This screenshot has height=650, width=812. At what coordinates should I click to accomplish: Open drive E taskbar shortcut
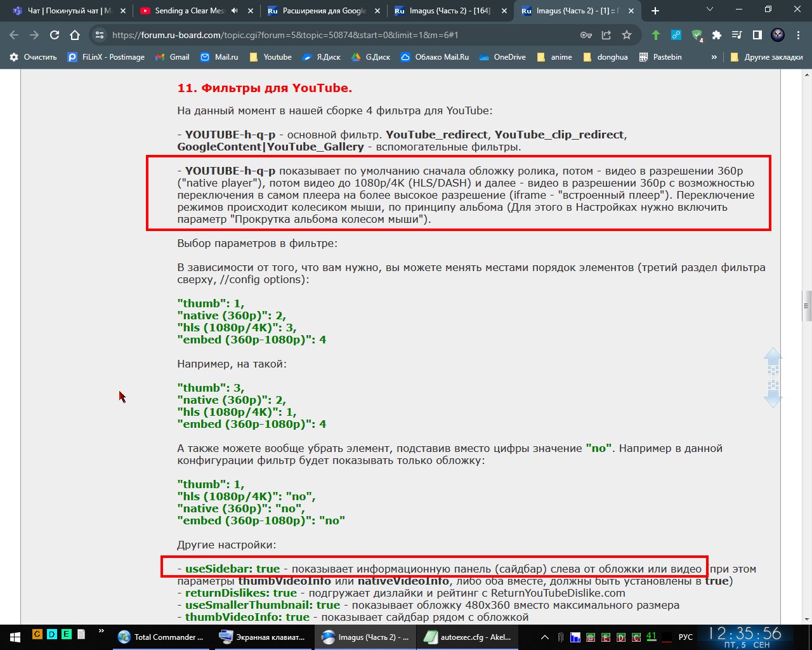pos(67,633)
